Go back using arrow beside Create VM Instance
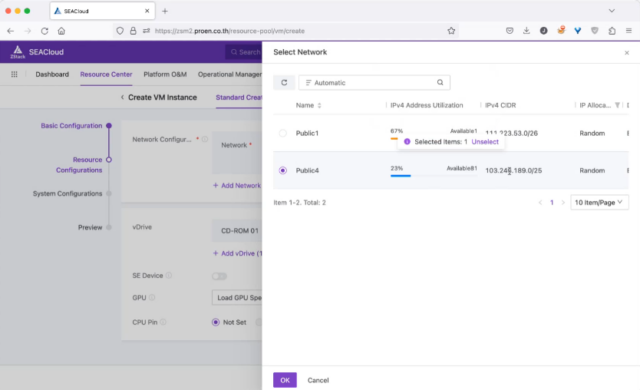Viewport: 640px width, 390px height. point(122,97)
